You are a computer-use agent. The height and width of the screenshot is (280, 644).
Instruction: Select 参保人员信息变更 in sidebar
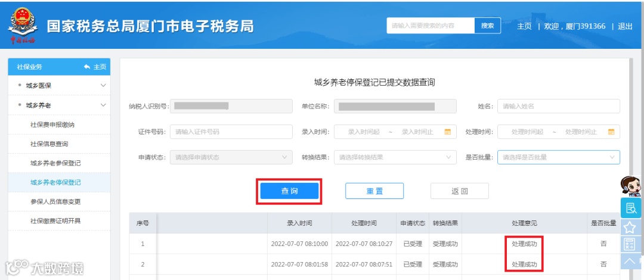point(55,201)
